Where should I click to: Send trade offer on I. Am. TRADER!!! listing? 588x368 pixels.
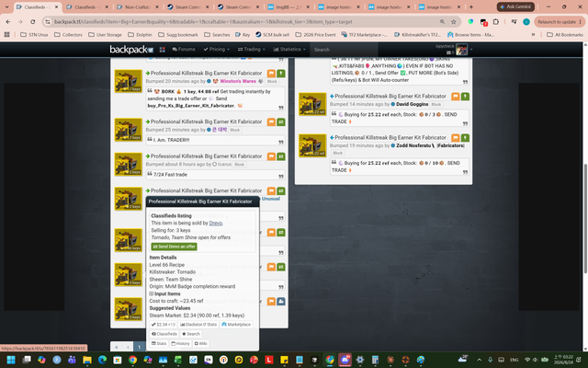(x=281, y=122)
